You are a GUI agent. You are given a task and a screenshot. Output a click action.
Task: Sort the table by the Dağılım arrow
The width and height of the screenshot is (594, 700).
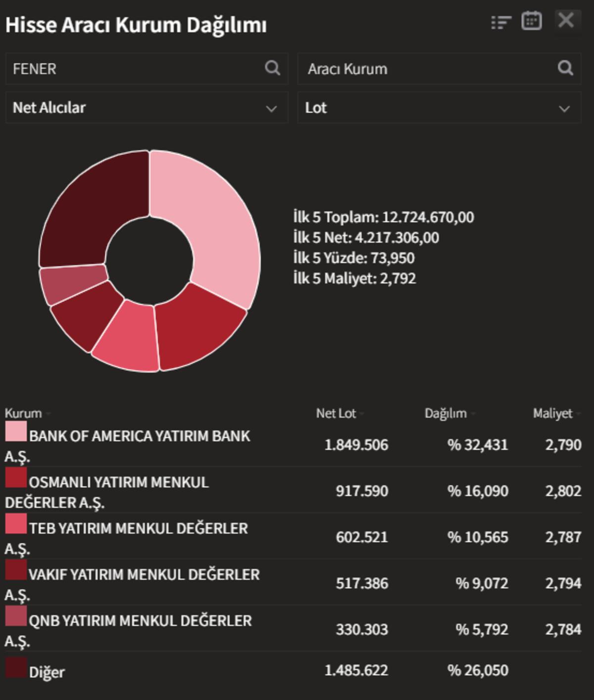[473, 414]
